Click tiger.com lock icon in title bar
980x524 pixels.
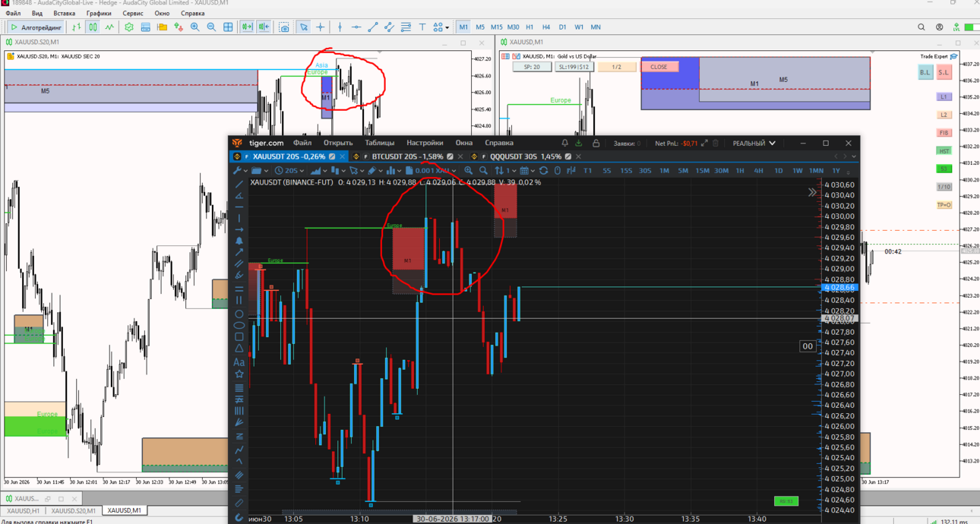click(596, 143)
